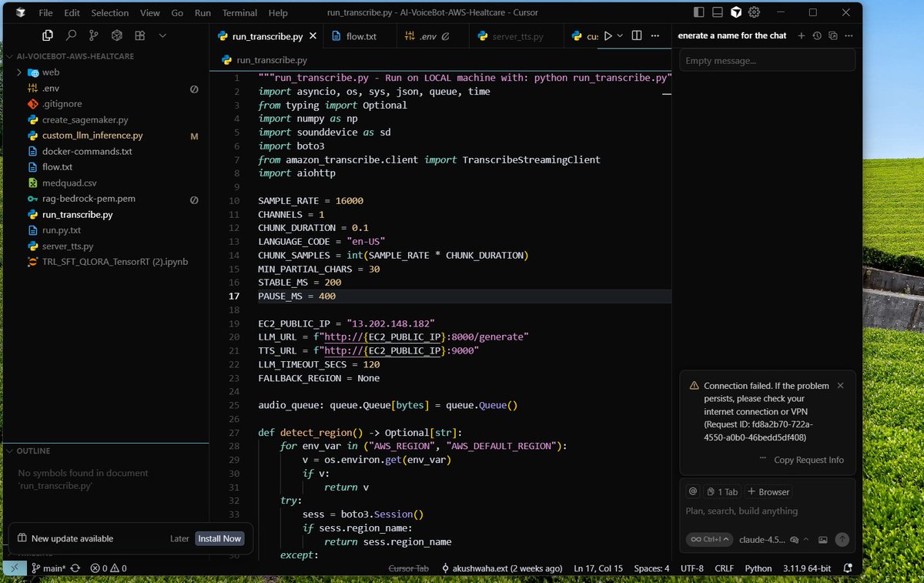924x583 pixels.
Task: Open error options ellipsis beside Copy Request Info
Action: click(x=762, y=459)
